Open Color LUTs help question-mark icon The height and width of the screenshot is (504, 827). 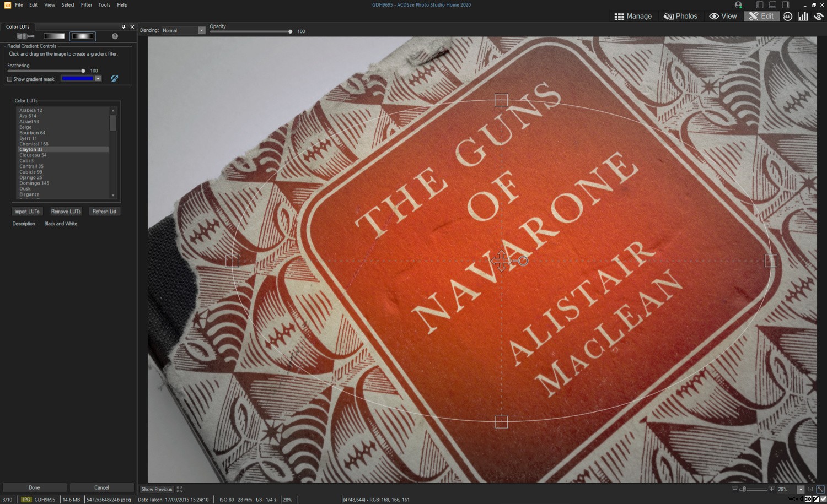(x=115, y=36)
